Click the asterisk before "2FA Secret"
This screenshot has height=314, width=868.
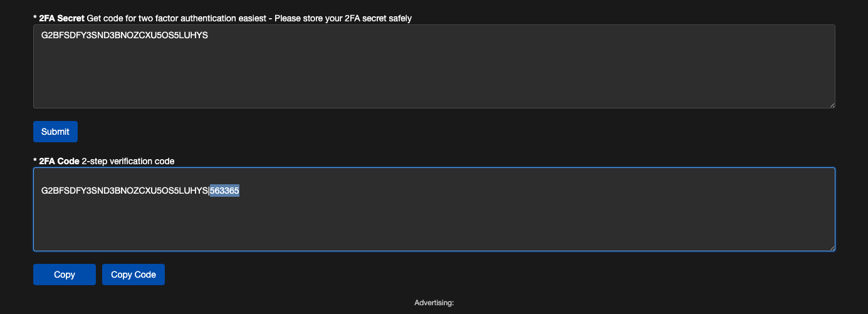click(35, 18)
